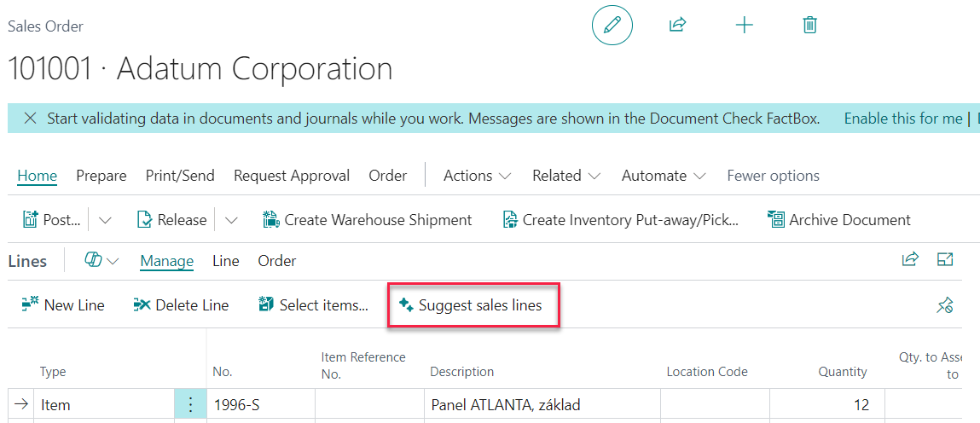This screenshot has width=980, height=423.
Task: Click the Item Reference No. column header
Action: tap(363, 366)
